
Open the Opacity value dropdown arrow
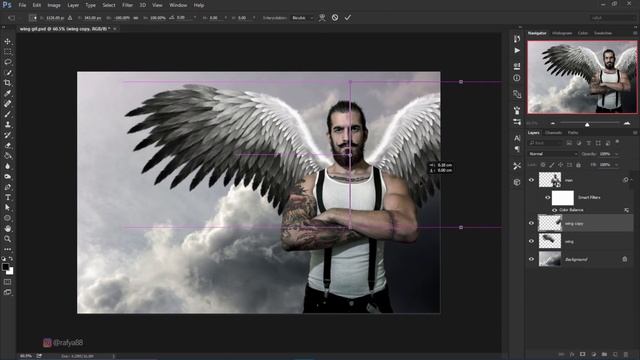tap(617, 154)
